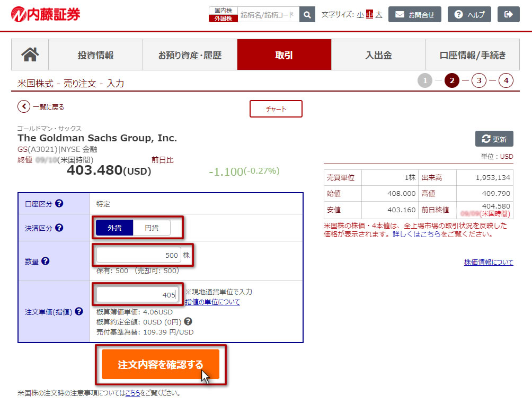Click back arrow circle for 一覧に戻る
The width and height of the screenshot is (532, 406).
[x=24, y=107]
